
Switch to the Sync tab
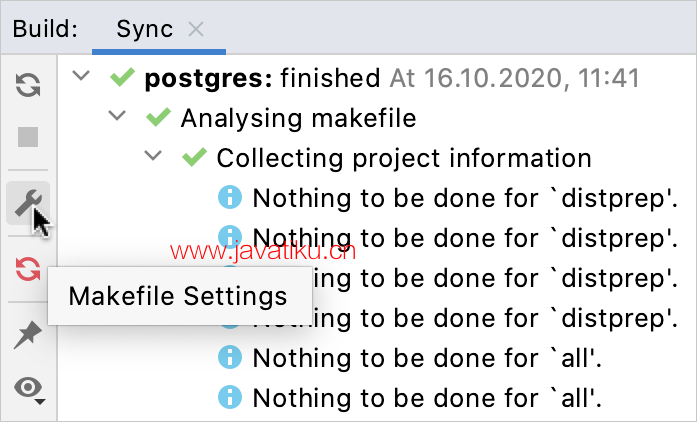click(x=145, y=29)
